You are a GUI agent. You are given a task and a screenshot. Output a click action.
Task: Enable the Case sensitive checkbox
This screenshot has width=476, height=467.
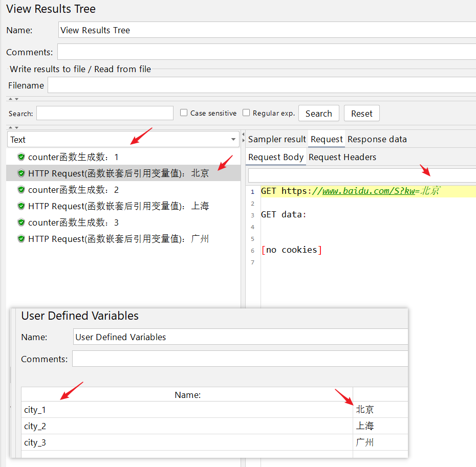pyautogui.click(x=184, y=113)
